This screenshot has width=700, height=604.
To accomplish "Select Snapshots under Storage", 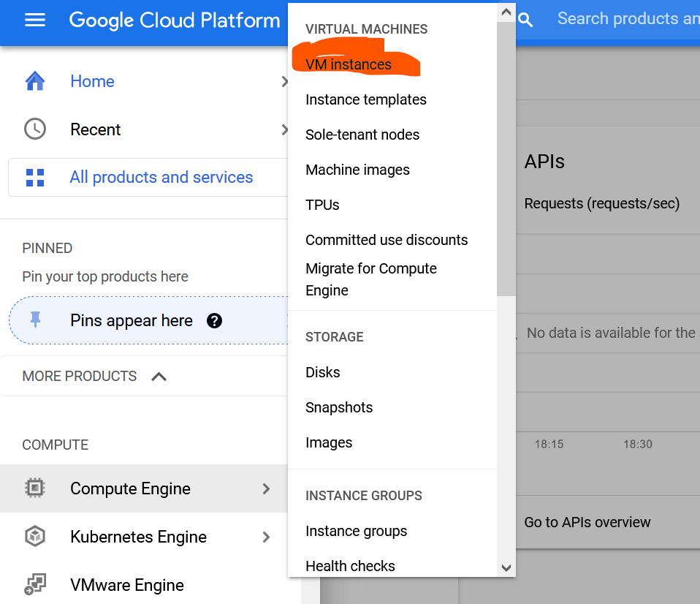I will tap(339, 407).
